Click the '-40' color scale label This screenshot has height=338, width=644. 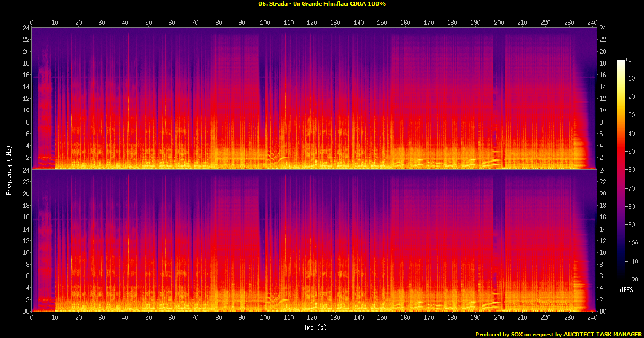630,133
